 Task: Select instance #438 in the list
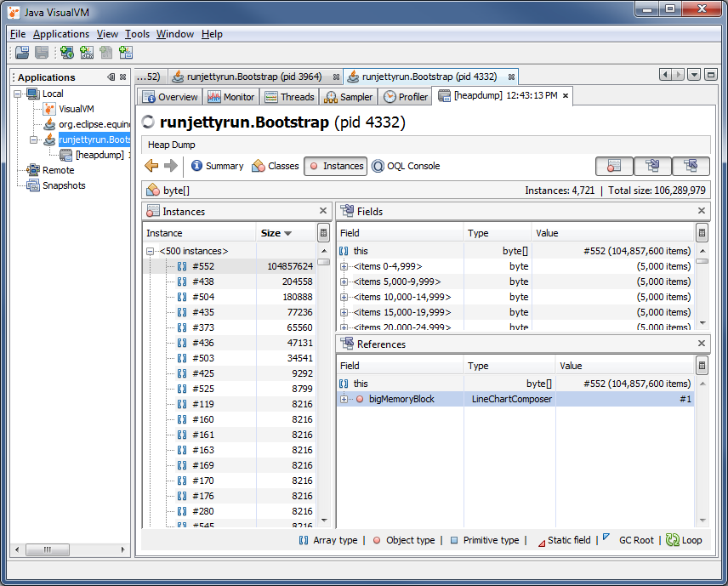230,282
